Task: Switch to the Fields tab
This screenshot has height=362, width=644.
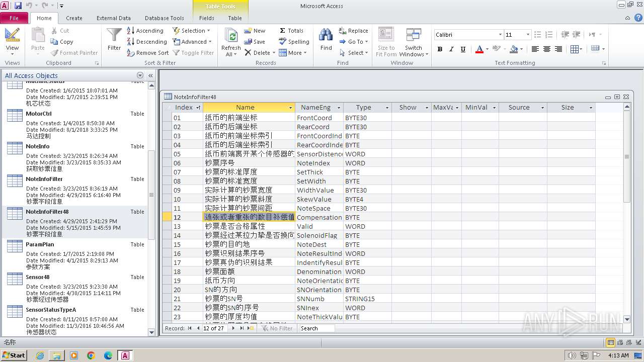Action: 207,18
